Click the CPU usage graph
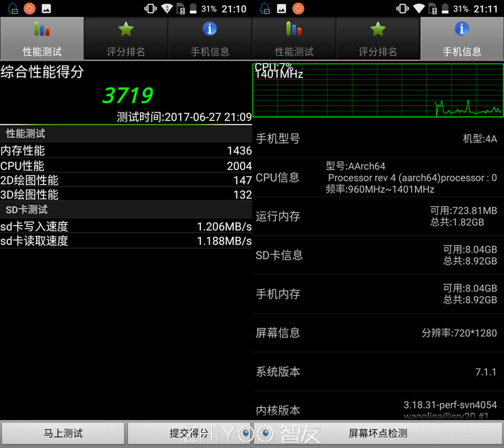Image resolution: width=504 pixels, height=448 pixels. click(378, 90)
